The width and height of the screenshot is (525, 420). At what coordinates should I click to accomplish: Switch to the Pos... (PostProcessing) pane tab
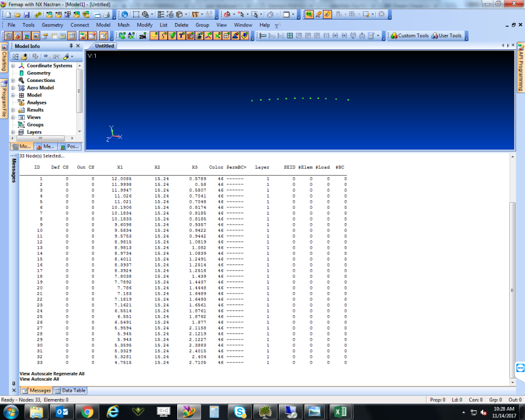click(70, 146)
